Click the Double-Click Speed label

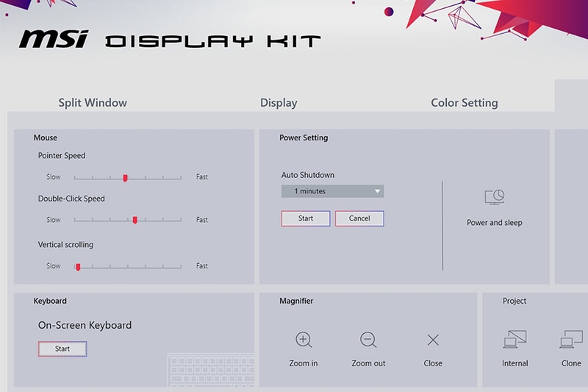(x=71, y=199)
